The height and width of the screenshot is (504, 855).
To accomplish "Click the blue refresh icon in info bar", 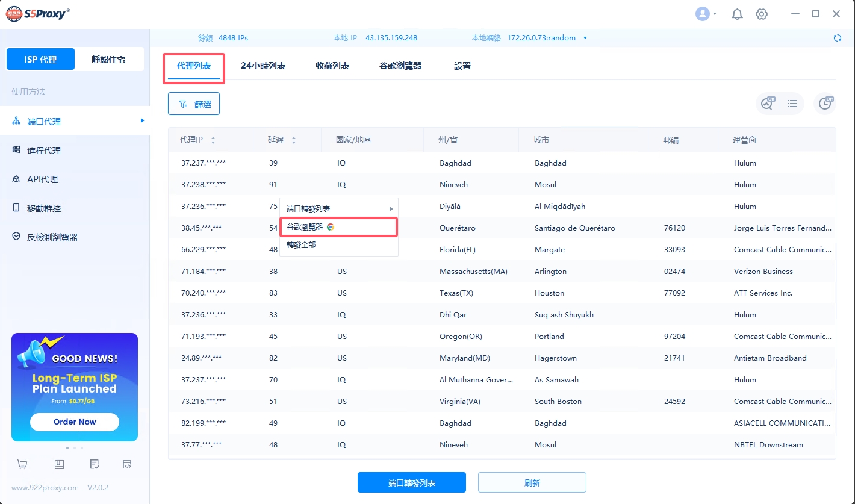I will [837, 38].
